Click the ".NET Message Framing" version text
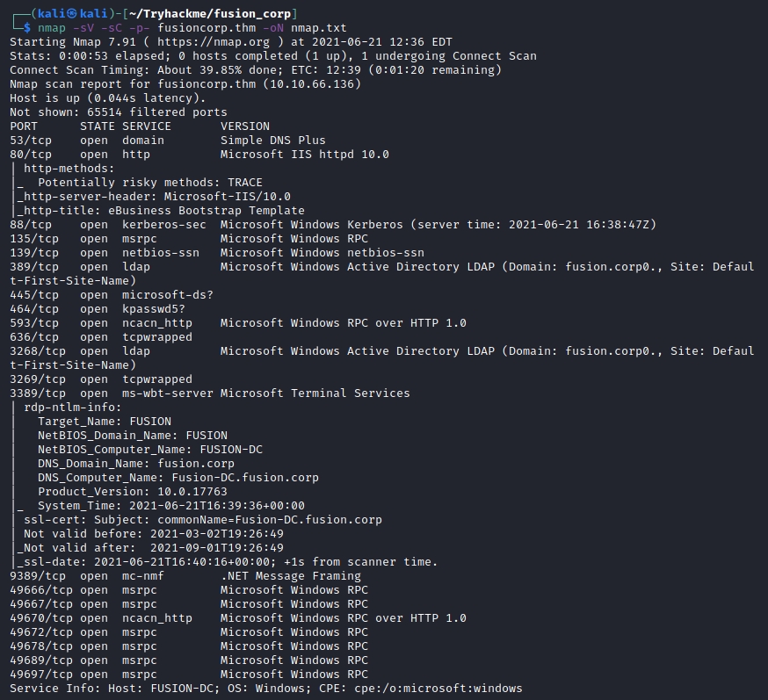This screenshot has height=700, width=768. pyautogui.click(x=290, y=576)
